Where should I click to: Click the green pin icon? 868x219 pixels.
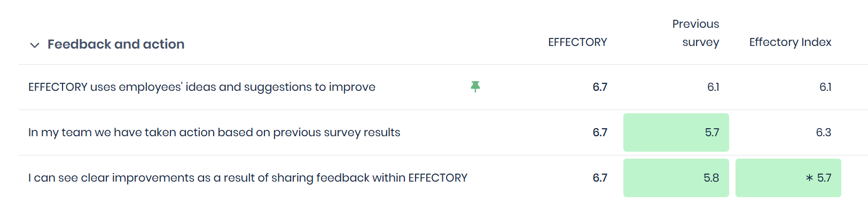[x=475, y=87]
